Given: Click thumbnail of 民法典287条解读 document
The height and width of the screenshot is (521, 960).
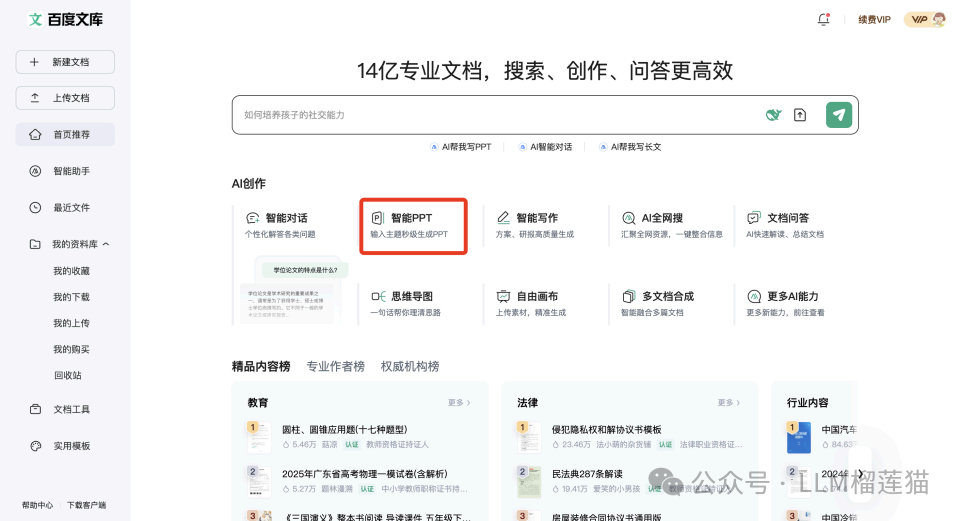Looking at the screenshot, I should (529, 481).
